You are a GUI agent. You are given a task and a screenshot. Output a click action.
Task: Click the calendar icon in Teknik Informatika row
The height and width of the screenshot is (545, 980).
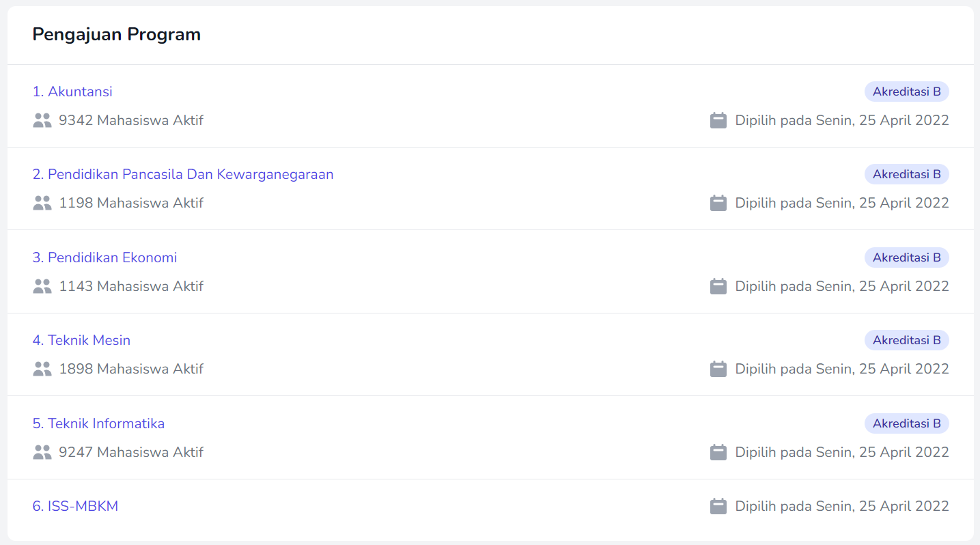pyautogui.click(x=718, y=453)
